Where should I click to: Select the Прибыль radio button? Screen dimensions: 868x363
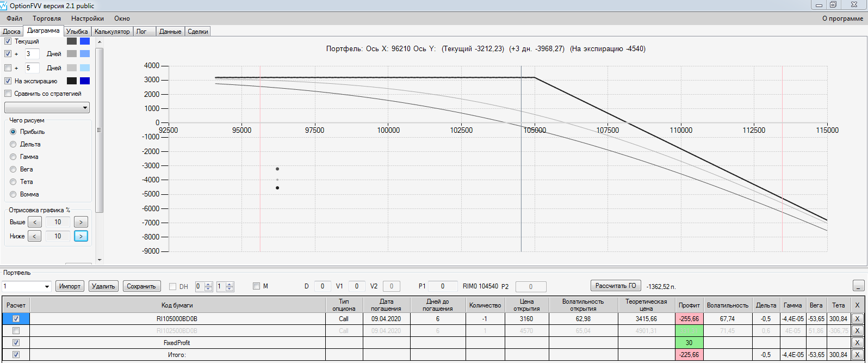click(x=14, y=132)
